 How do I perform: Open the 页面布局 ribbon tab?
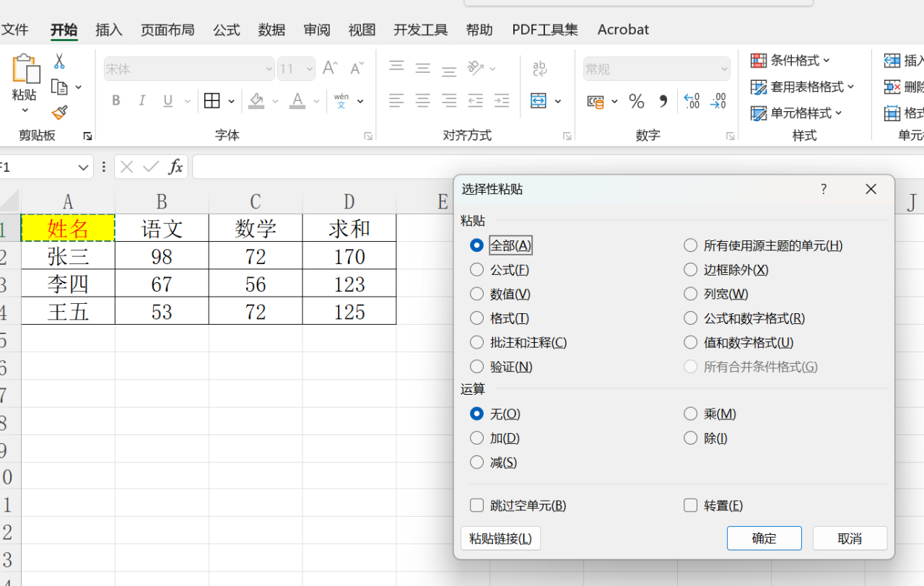(x=167, y=30)
